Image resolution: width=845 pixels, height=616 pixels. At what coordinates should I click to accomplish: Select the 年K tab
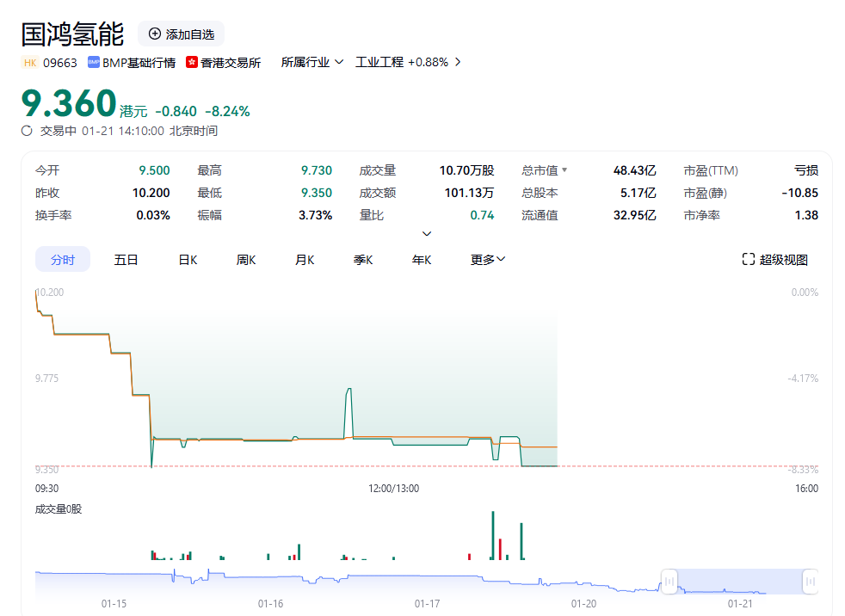coord(422,260)
